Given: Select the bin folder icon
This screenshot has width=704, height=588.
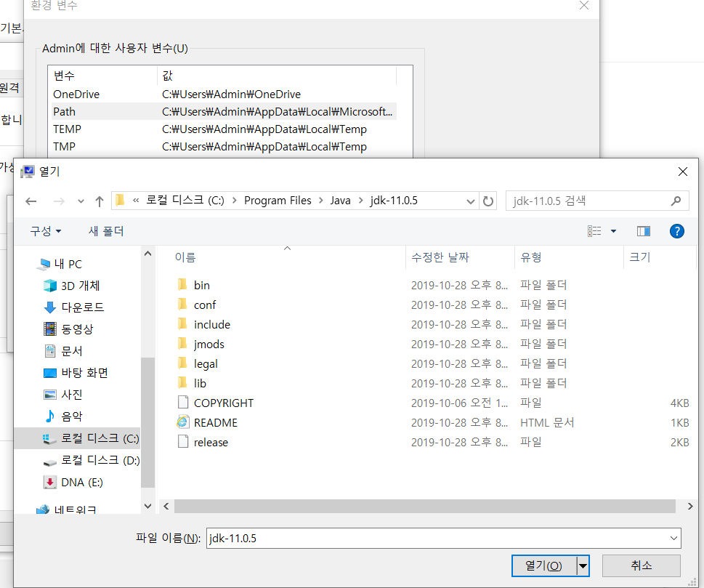Looking at the screenshot, I should [182, 285].
